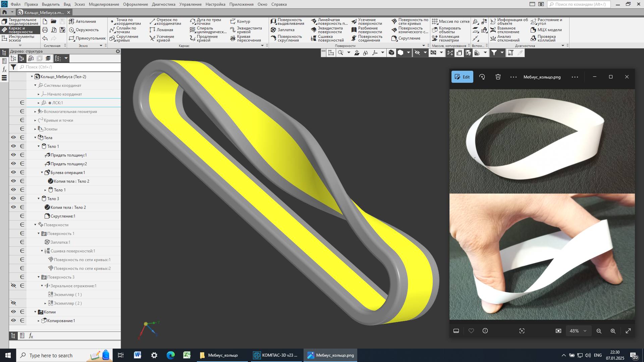
Task: Collapse the Тела tree node
Action: [35, 137]
